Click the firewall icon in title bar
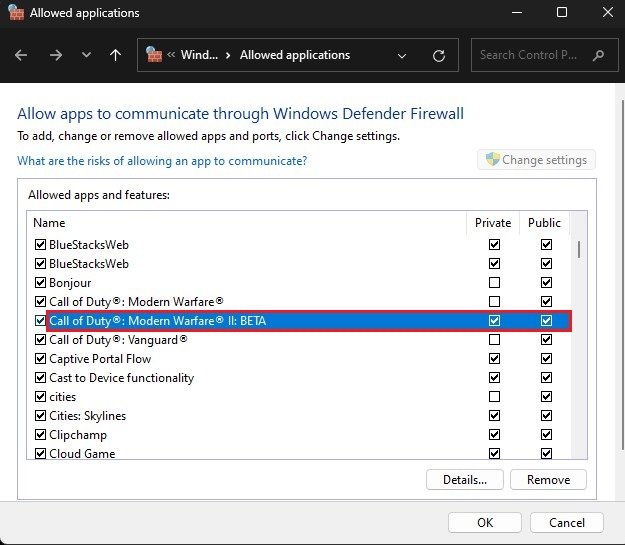 tap(15, 13)
